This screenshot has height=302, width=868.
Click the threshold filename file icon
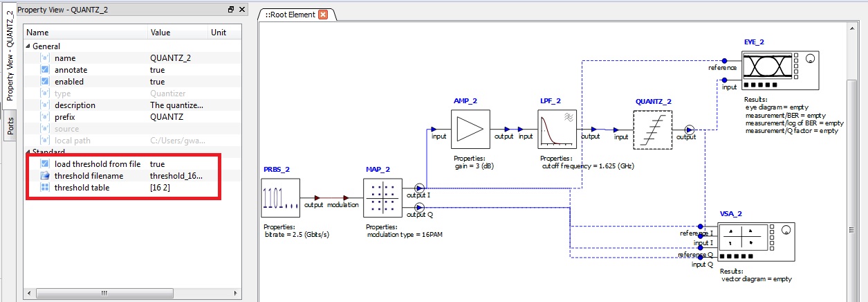click(45, 176)
